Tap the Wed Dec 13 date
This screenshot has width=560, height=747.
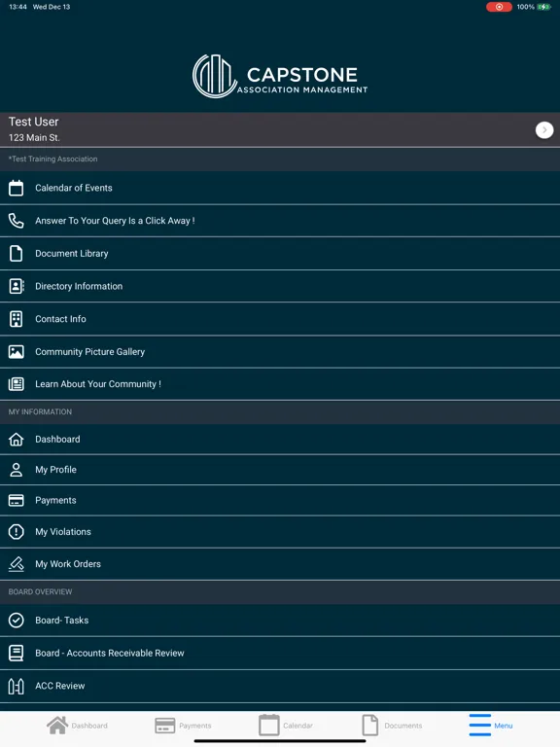[52, 7]
